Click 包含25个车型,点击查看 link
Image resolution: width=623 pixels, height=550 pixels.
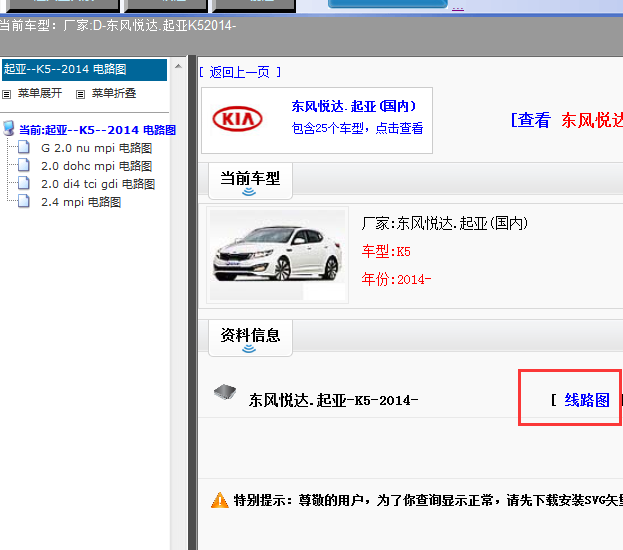357,128
